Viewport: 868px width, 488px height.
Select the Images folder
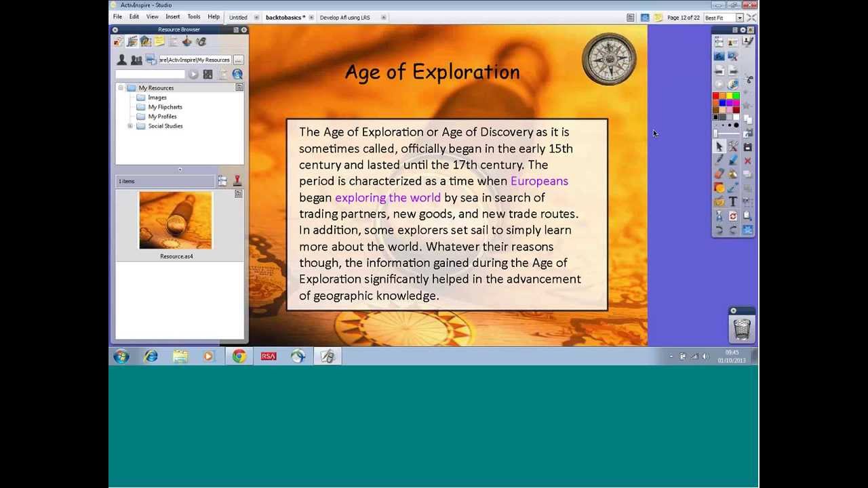pyautogui.click(x=157, y=98)
